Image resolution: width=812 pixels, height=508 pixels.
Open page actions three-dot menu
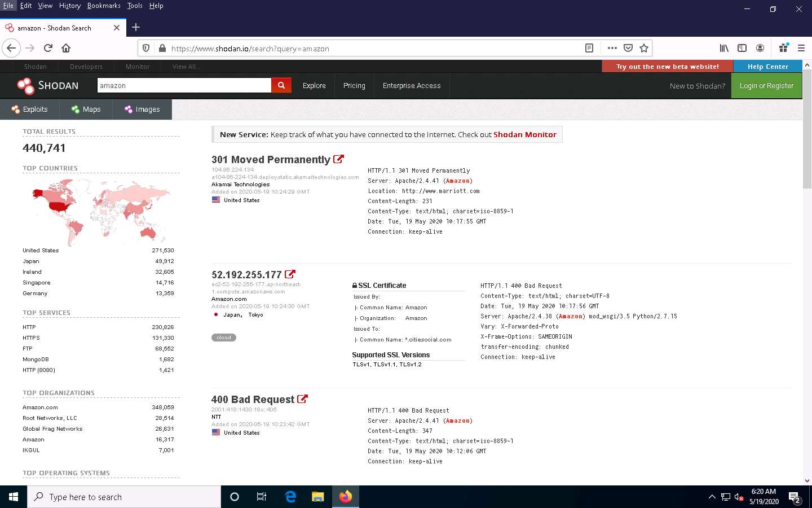click(x=612, y=48)
